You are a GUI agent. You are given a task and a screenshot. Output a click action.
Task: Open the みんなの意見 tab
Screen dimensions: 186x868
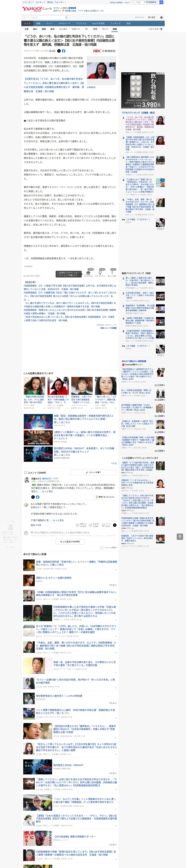[x=99, y=24]
